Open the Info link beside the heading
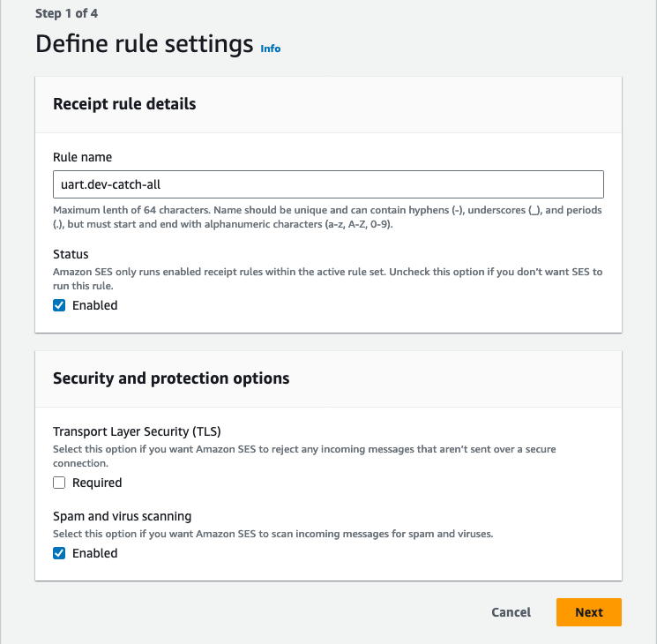 point(271,49)
